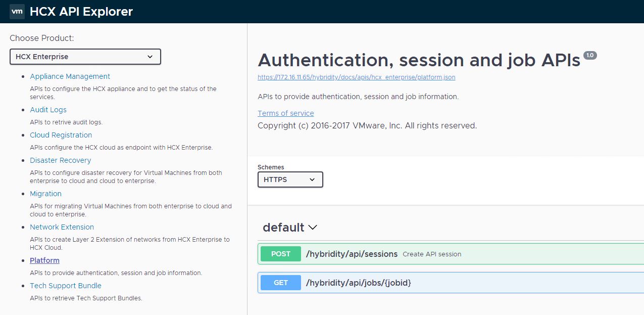Expand the /hybridity/api/sessions endpoint path

(x=352, y=254)
